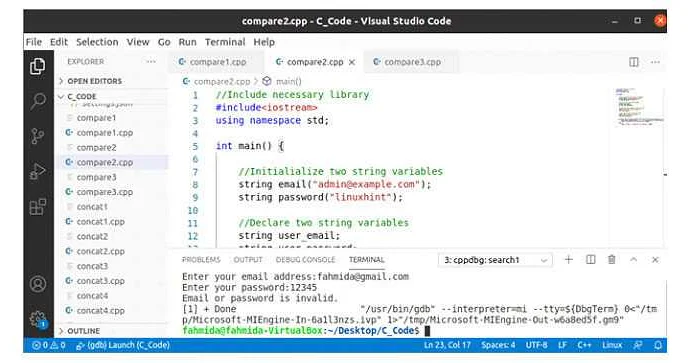
Task: Click LF end-of-line setting
Action: click(x=562, y=345)
